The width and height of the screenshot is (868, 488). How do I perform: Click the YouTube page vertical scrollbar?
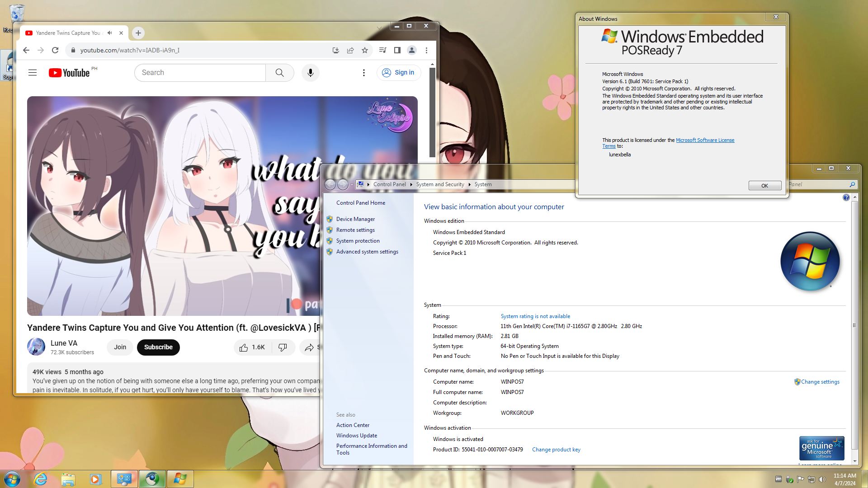[x=432, y=113]
